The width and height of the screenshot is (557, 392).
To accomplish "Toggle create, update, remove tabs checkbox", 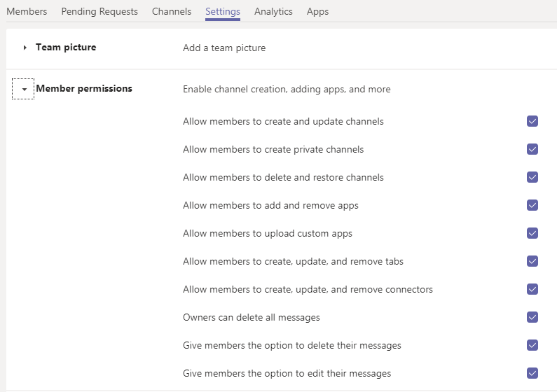I will click(532, 261).
